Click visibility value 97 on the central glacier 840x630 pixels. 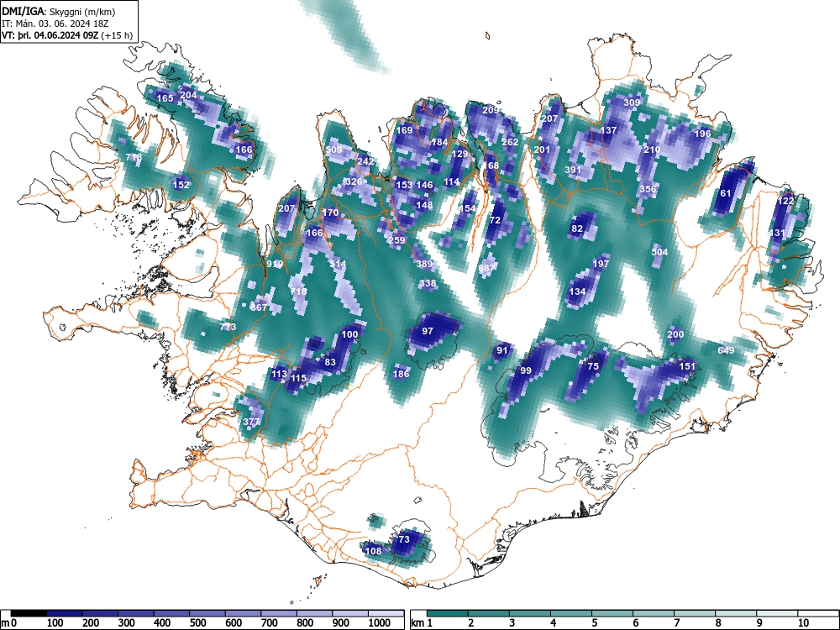(x=428, y=332)
